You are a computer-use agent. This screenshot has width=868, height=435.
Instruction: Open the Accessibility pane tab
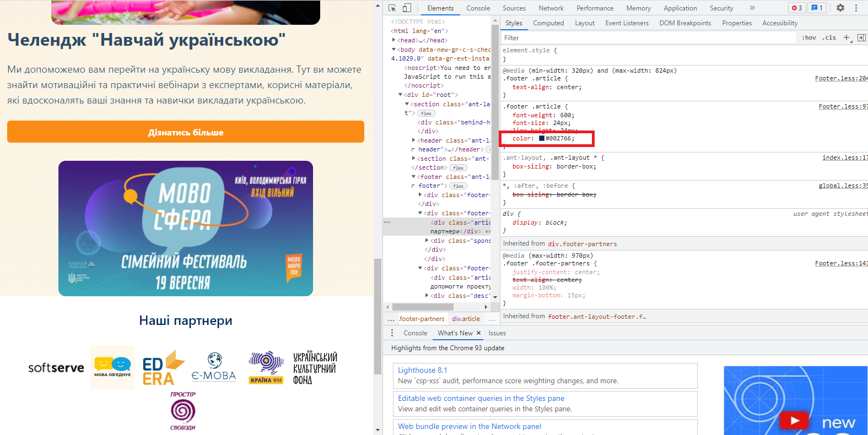(780, 23)
